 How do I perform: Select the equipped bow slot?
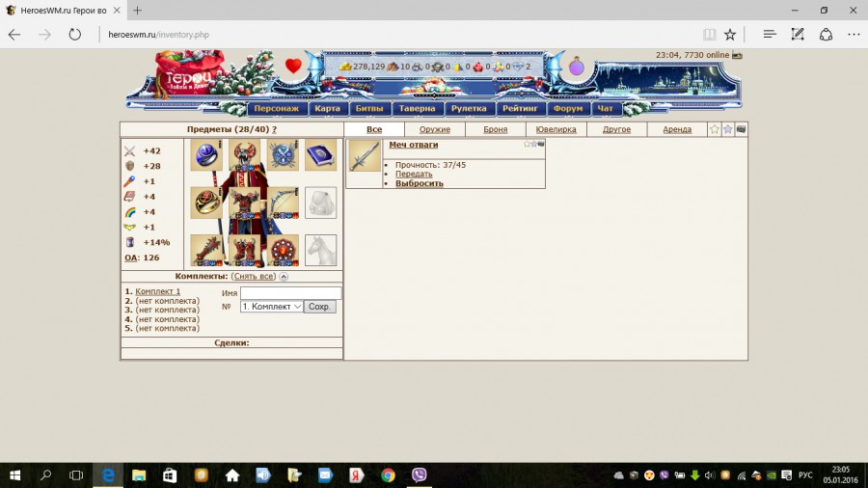click(283, 203)
